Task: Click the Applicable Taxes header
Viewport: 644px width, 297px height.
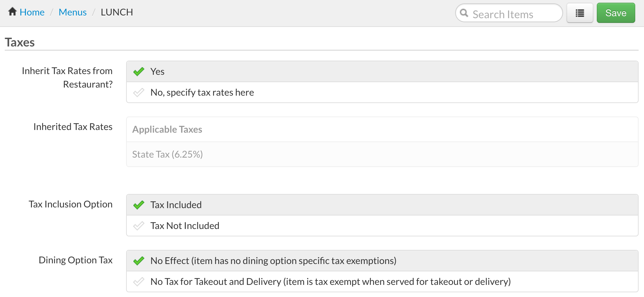Action: tap(167, 130)
